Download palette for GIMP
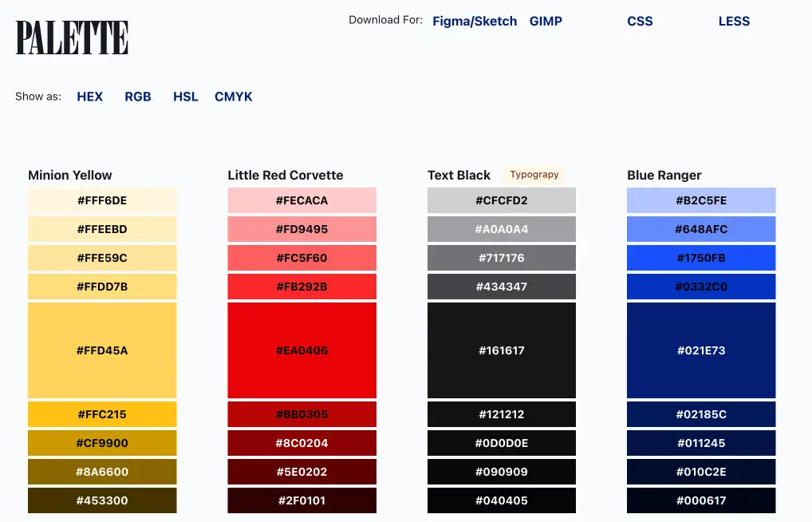The height and width of the screenshot is (522, 812). [x=546, y=21]
